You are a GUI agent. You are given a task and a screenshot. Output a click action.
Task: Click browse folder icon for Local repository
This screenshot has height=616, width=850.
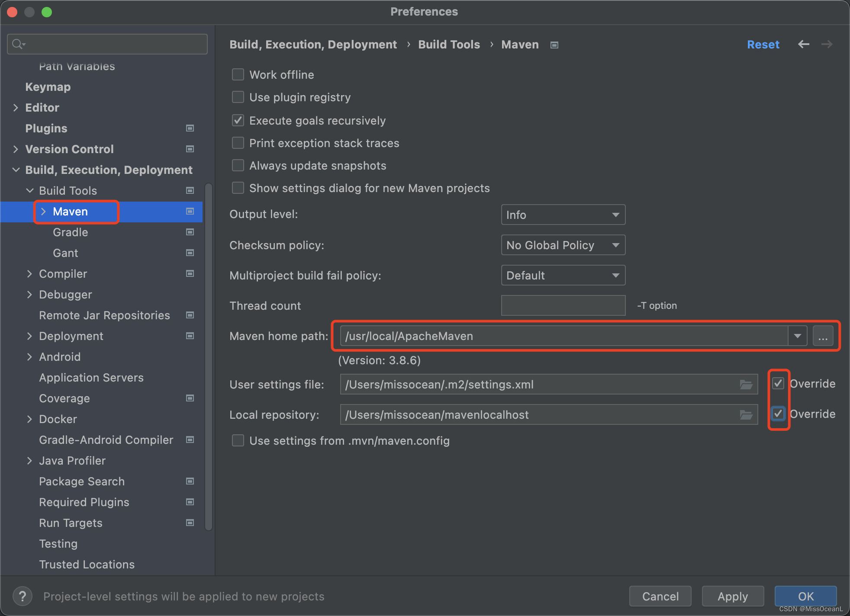[746, 414]
